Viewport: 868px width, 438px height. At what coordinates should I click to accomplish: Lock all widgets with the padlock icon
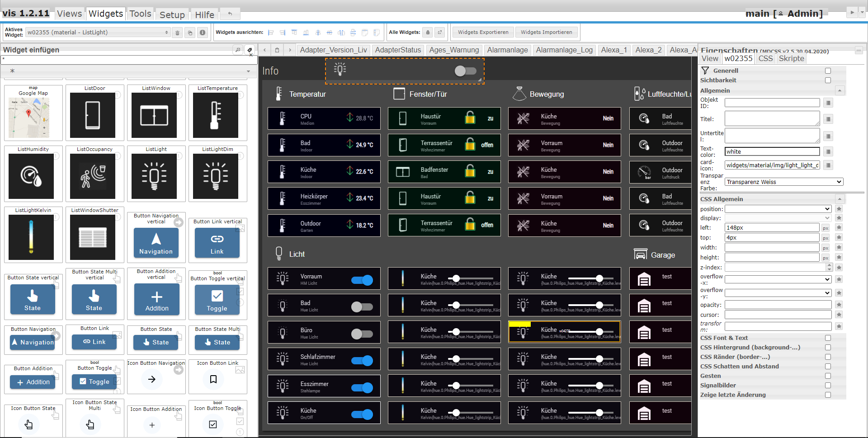coord(428,32)
